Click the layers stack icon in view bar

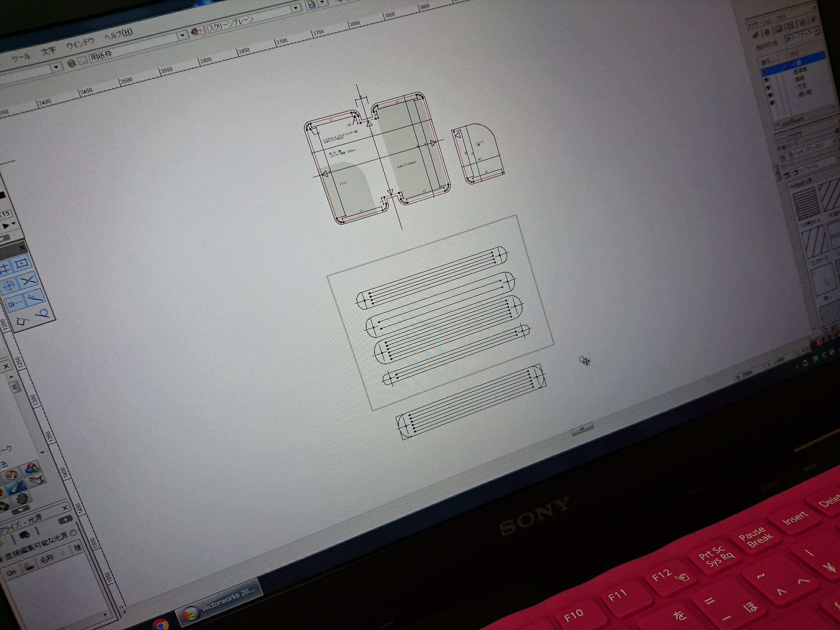72,63
